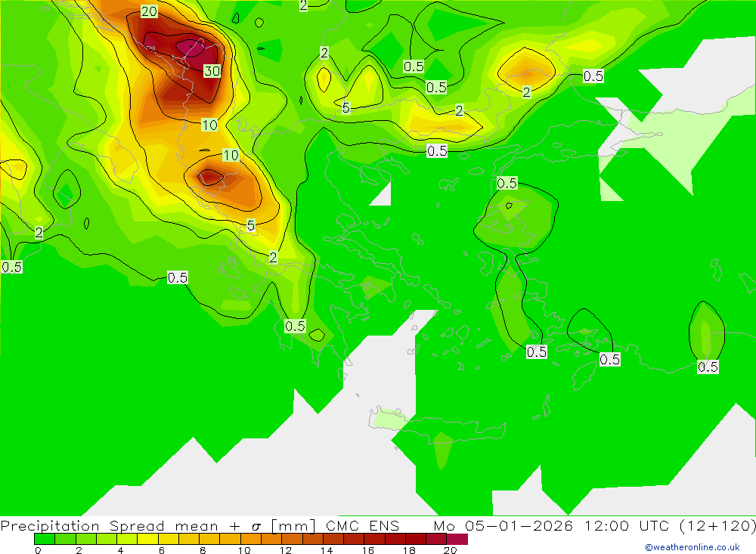Select the 'Precipitation Spread mean' title text

[109, 525]
